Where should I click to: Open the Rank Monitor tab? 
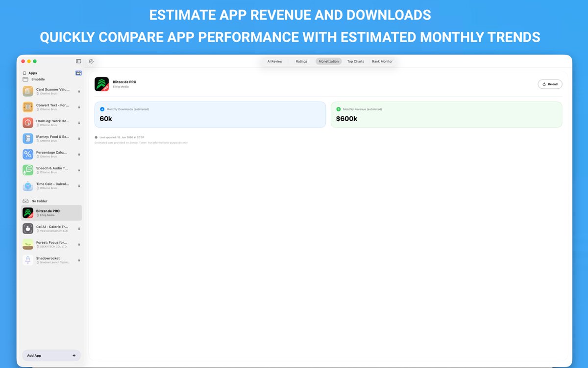tap(382, 61)
